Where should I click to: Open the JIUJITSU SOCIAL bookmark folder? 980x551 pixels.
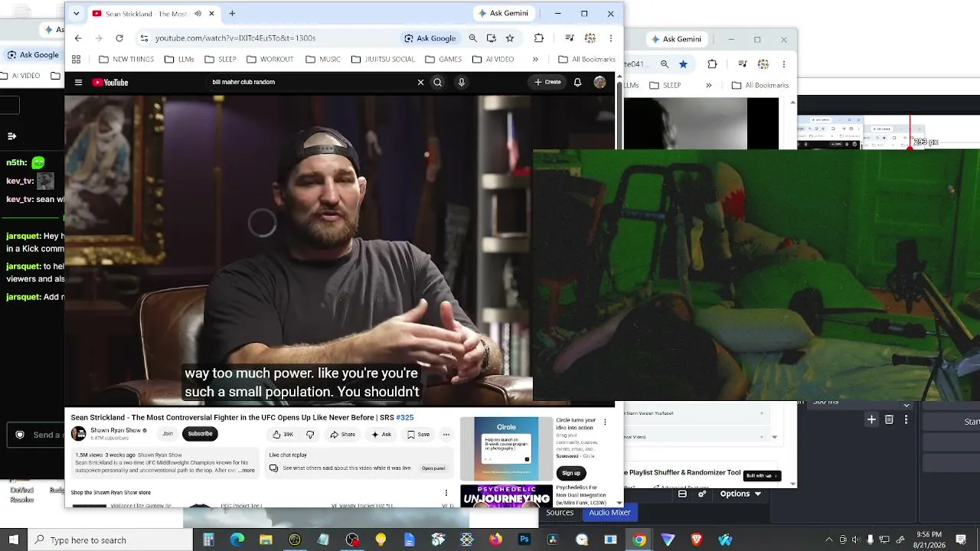pos(383,59)
